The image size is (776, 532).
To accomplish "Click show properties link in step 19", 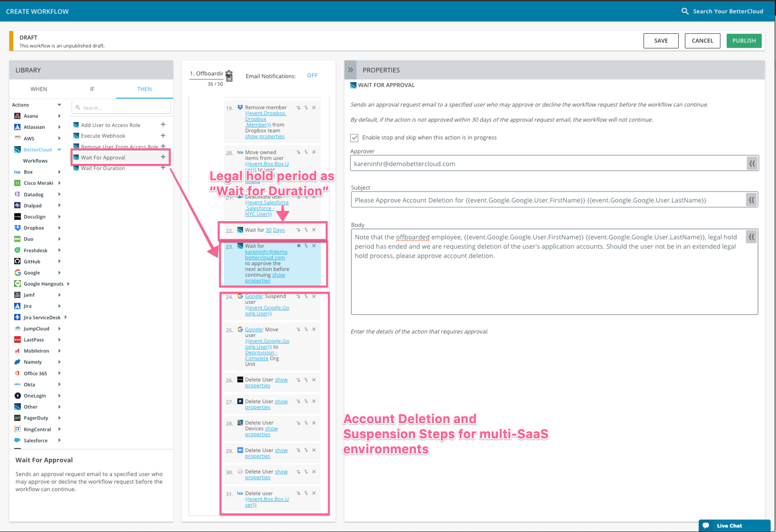I will [x=264, y=136].
